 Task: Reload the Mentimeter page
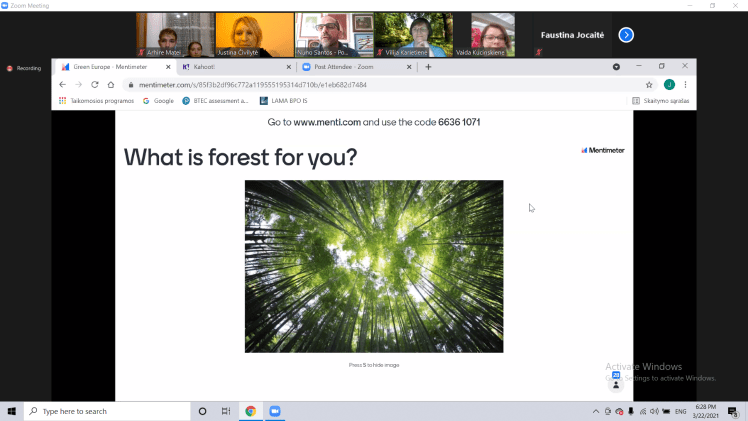[95, 85]
